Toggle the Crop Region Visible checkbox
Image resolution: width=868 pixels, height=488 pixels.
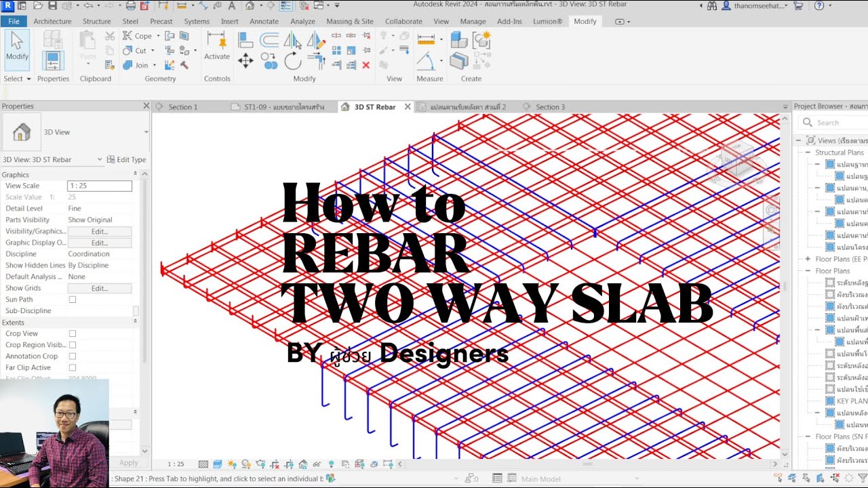tap(73, 345)
